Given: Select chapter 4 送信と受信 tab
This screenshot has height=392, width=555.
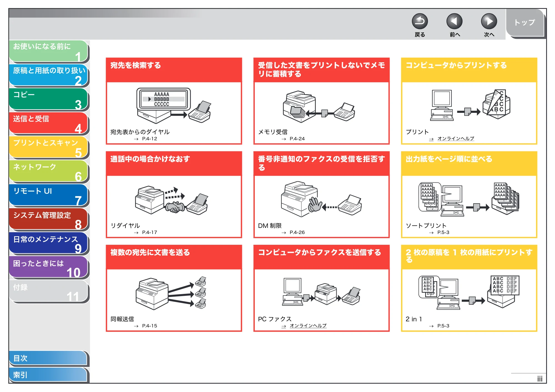Looking at the screenshot, I should [x=49, y=123].
